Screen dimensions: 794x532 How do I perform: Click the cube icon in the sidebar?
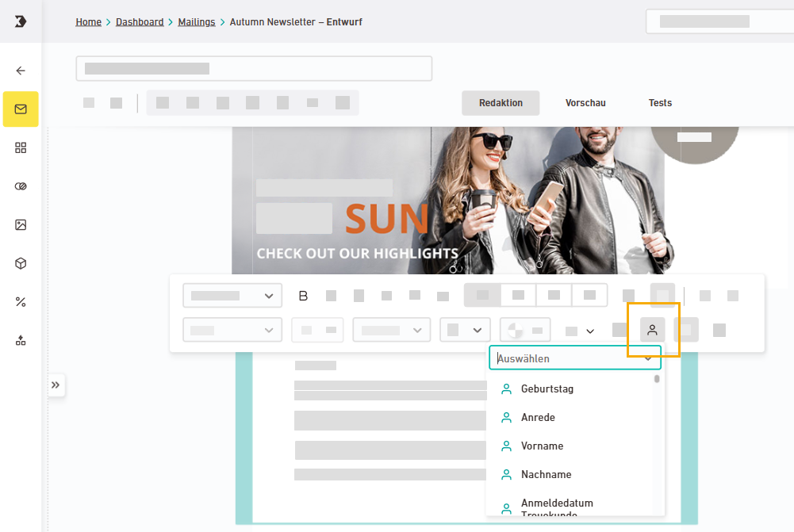(21, 263)
